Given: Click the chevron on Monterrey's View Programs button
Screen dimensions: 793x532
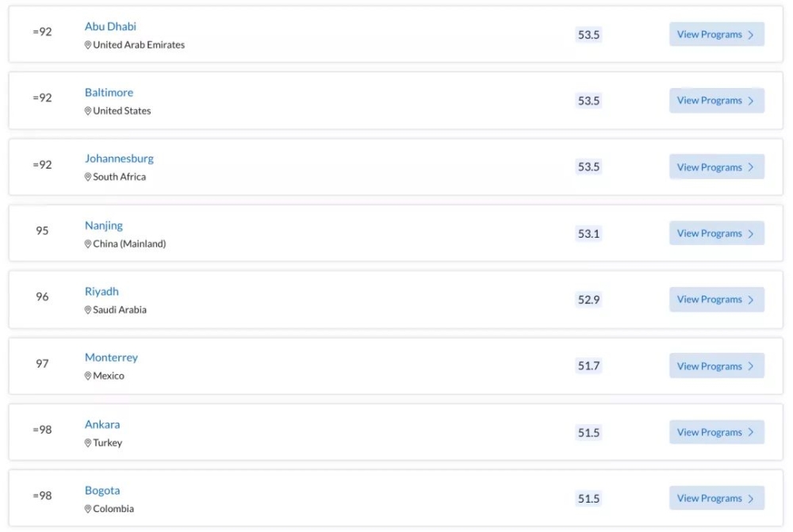Looking at the screenshot, I should pos(750,366).
